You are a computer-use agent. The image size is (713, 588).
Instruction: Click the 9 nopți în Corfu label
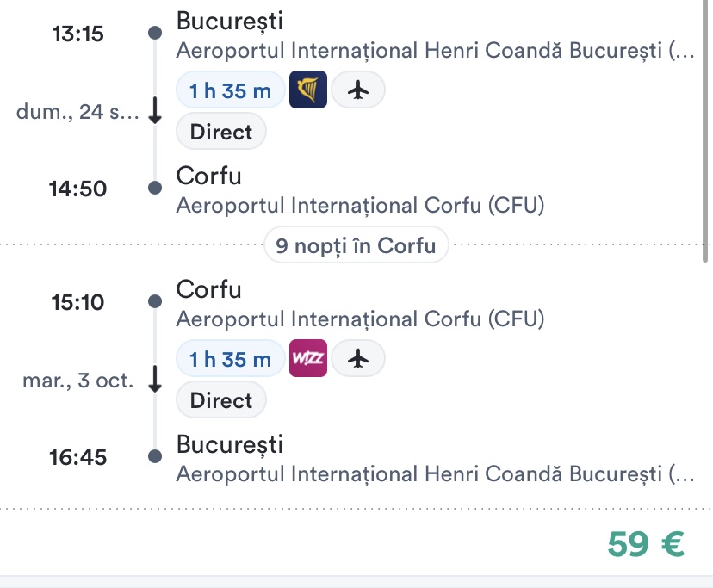pos(356,245)
